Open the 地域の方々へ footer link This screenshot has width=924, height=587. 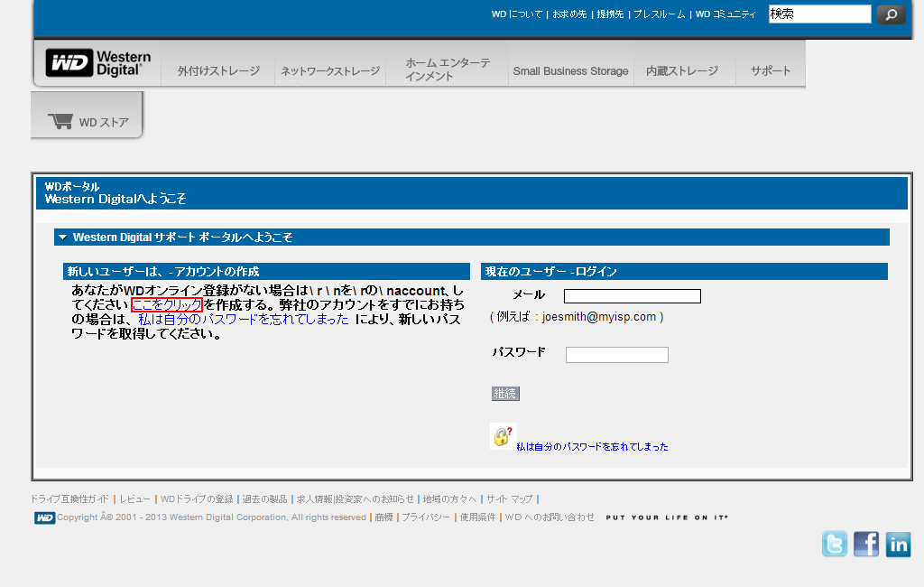tap(449, 499)
